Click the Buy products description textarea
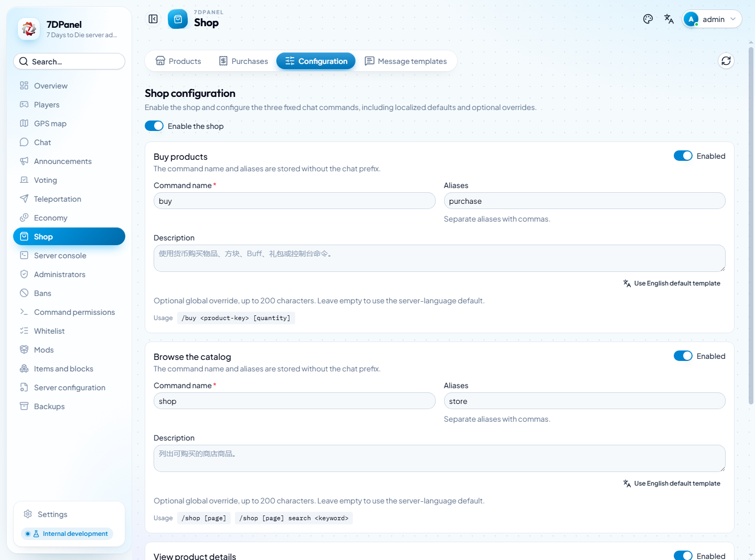Screen dimensions: 755x560 point(439,258)
